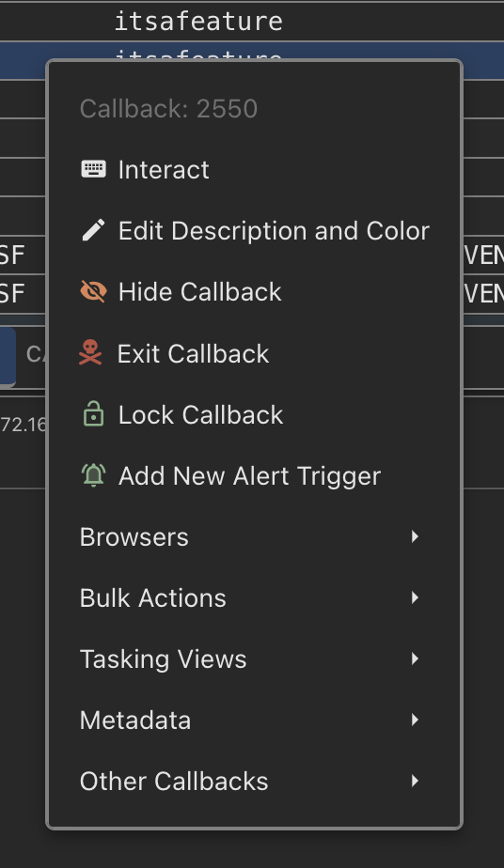
Task: Click the bell icon for Alert Trigger
Action: (94, 475)
